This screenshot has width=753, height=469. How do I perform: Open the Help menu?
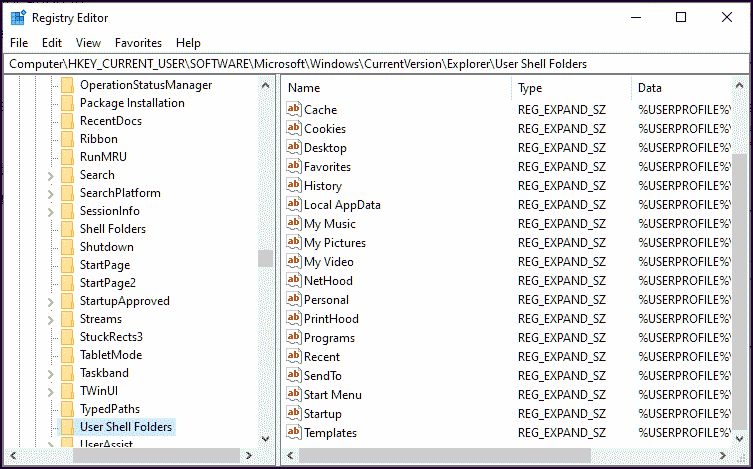tap(188, 43)
